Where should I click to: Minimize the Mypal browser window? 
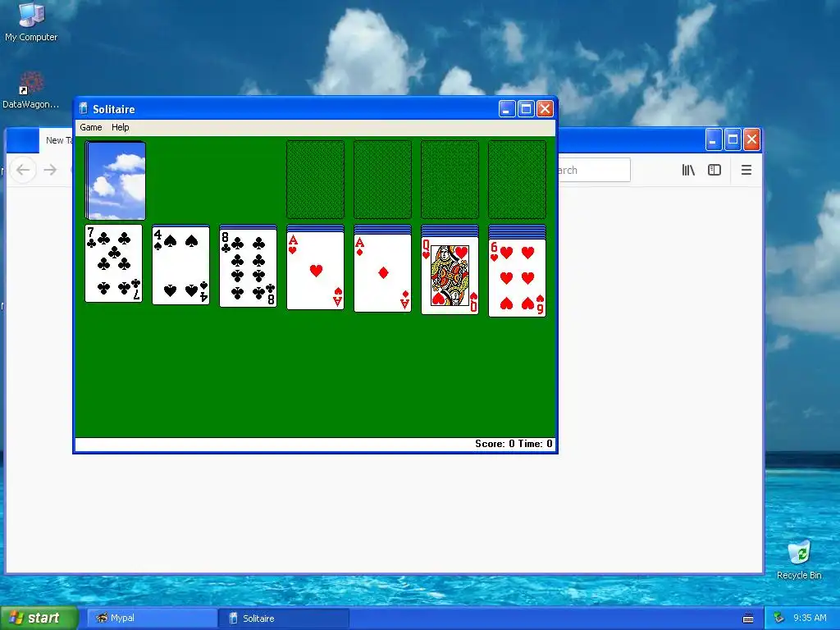click(x=713, y=139)
